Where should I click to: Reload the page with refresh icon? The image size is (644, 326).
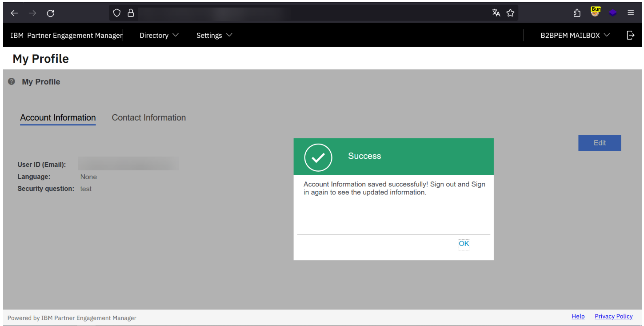coord(51,13)
